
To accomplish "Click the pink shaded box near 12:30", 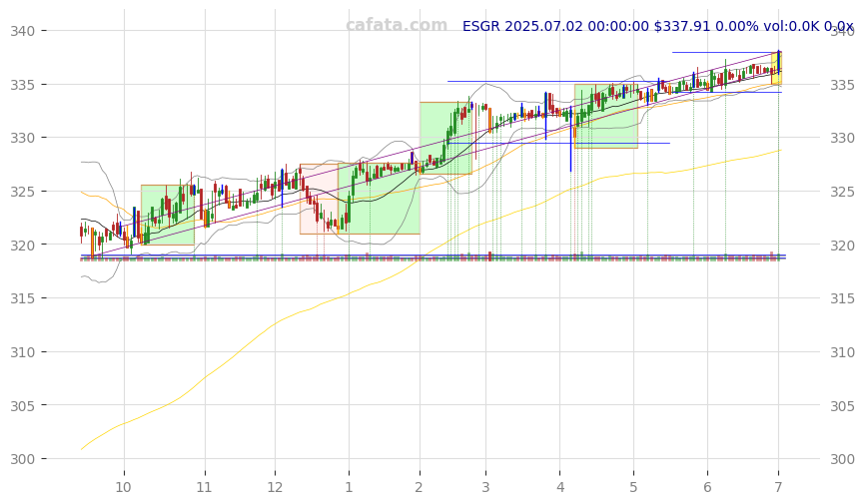I will pyautogui.click(x=319, y=199).
